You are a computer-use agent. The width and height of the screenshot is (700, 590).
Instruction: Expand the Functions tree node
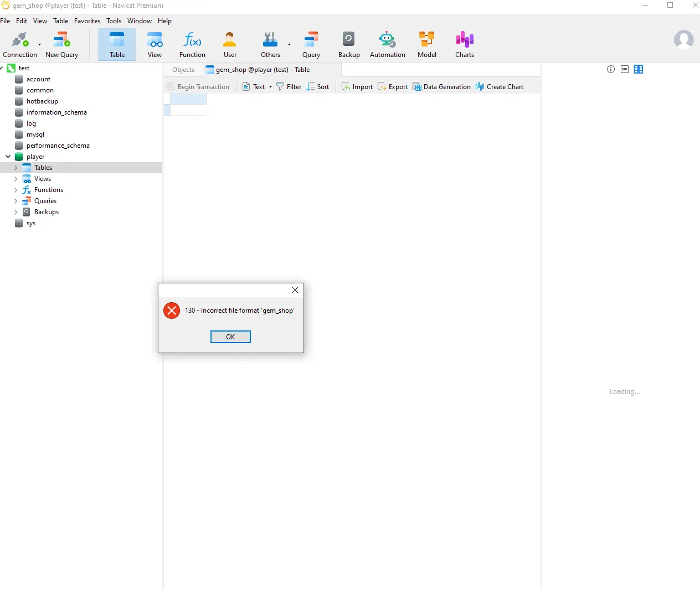pos(16,190)
